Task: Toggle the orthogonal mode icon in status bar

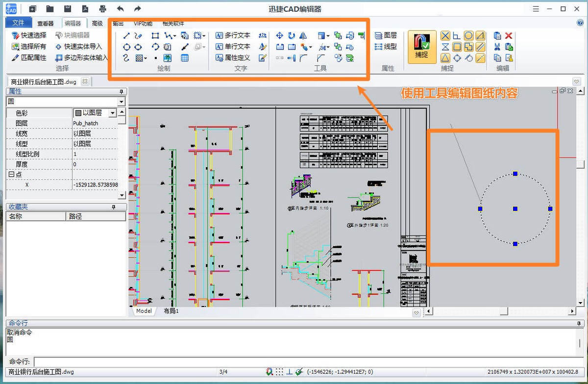Action: click(x=290, y=371)
